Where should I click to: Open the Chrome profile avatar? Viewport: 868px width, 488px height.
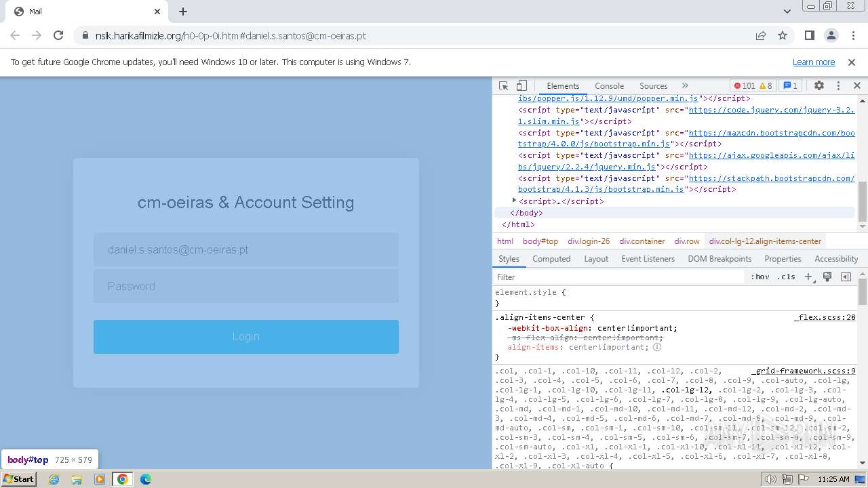tap(831, 35)
